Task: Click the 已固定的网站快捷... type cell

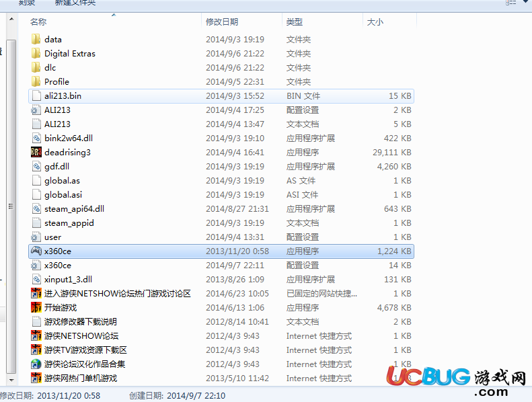Action: pyautogui.click(x=321, y=294)
